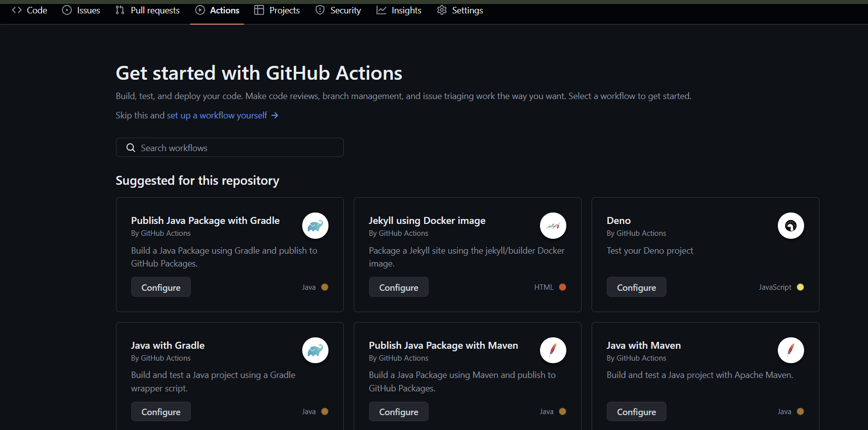Click 'By GitHub Actions' under Jekyll title

[x=399, y=233]
